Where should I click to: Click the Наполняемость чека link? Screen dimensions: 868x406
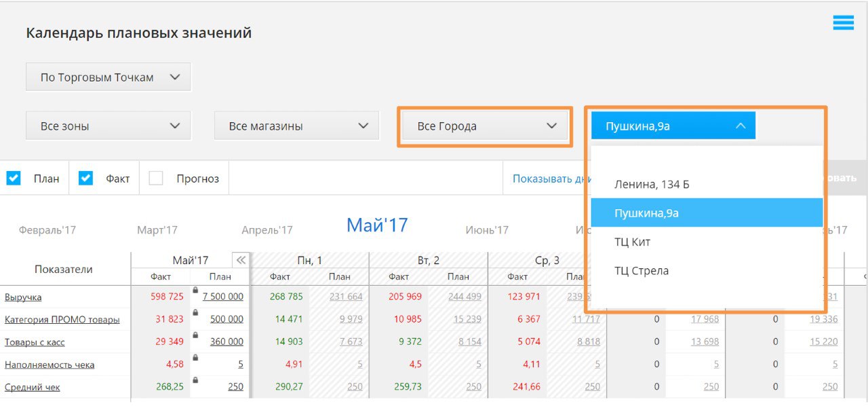(x=50, y=365)
